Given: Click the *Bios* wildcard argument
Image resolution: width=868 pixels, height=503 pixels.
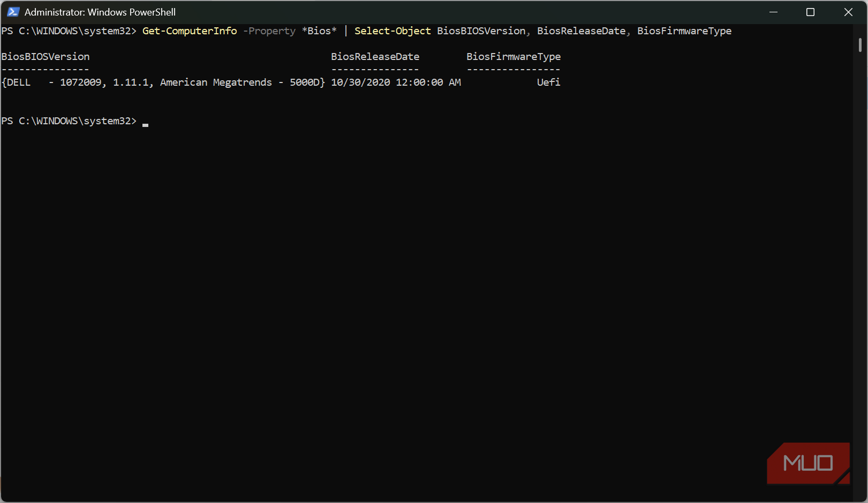Looking at the screenshot, I should tap(319, 31).
